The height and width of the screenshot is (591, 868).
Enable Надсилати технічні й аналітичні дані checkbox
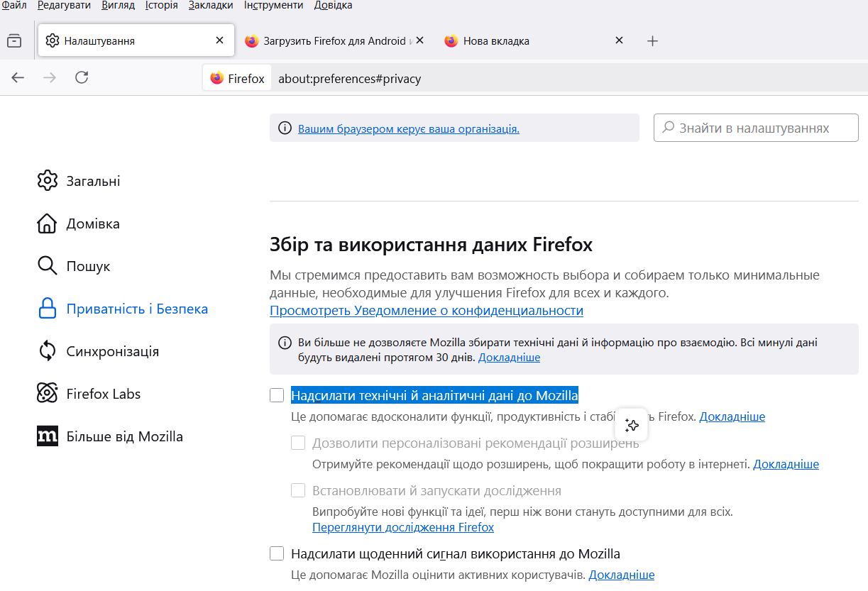click(x=277, y=395)
